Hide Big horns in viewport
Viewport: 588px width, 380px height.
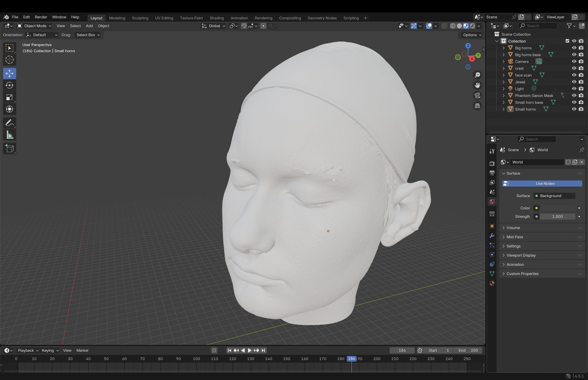tap(574, 48)
